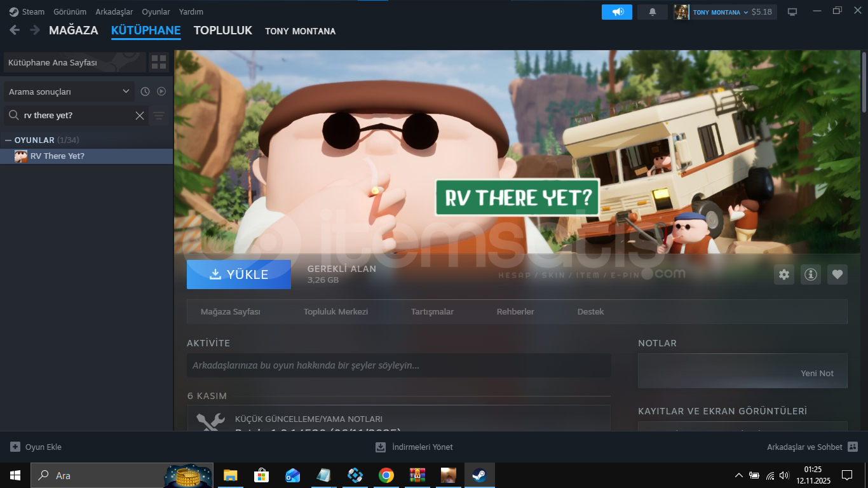Image resolution: width=868 pixels, height=488 pixels.
Task: Toggle the ready-to-play filter icon
Action: 161,91
